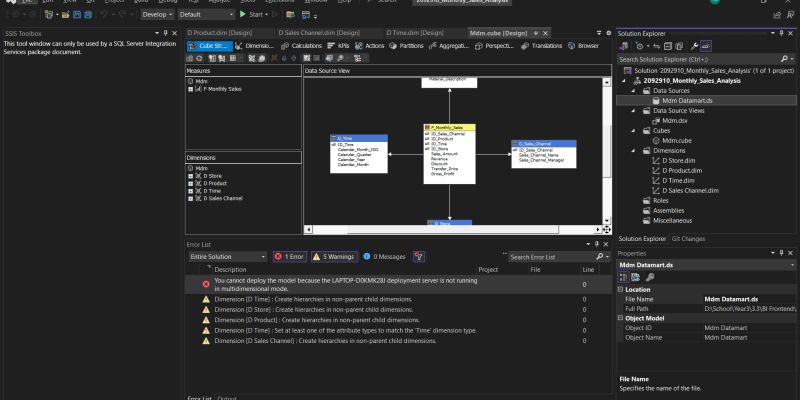Select the D_Time table header in diagram
This screenshot has height=400, width=800.
point(359,138)
